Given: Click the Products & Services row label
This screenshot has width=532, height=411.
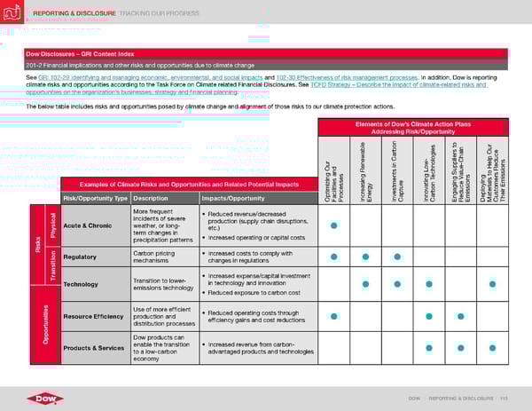Looking at the screenshot, I should tap(93, 348).
